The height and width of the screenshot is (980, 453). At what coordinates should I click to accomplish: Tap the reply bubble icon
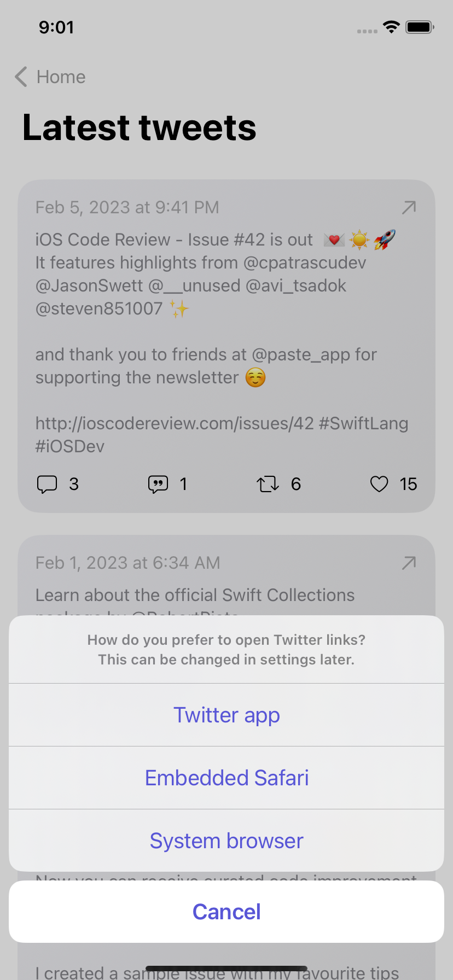tap(47, 484)
